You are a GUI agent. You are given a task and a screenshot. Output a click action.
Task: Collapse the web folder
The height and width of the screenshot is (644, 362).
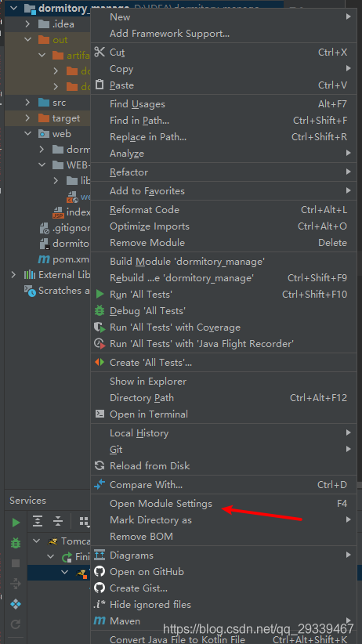click(27, 133)
